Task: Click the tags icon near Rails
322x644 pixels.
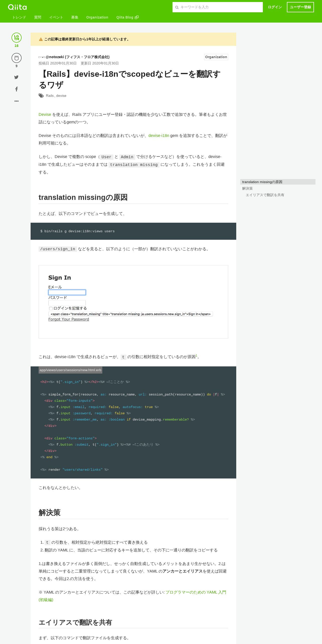Action: pyautogui.click(x=41, y=96)
